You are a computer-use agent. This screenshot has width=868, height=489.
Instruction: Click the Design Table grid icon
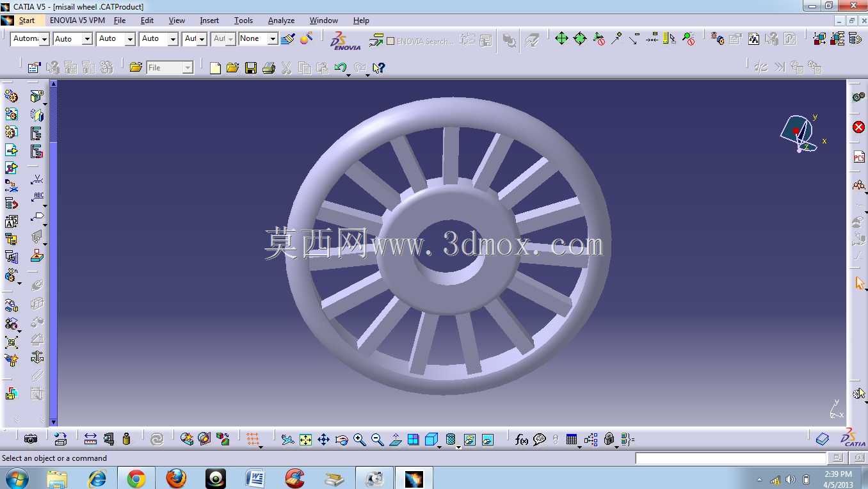tap(572, 439)
